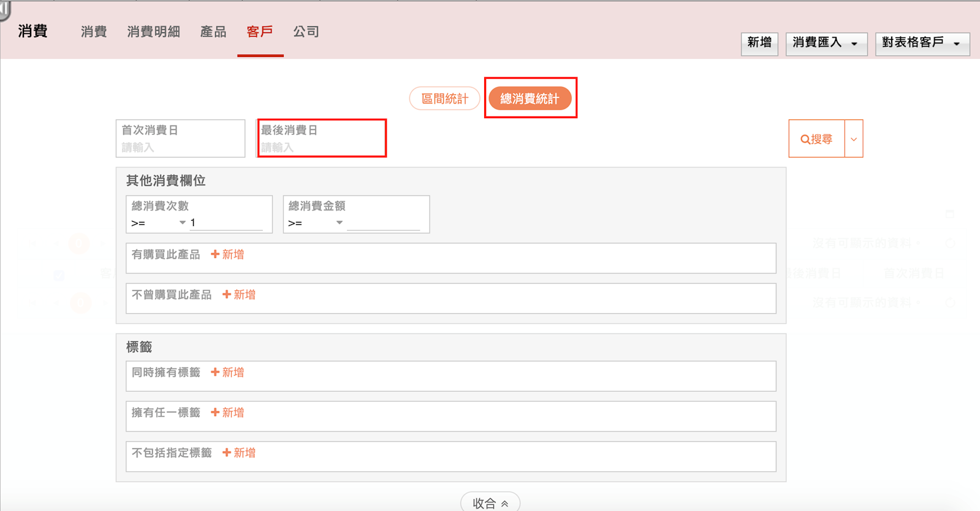
Task: Expand the search options chevron
Action: 854,139
